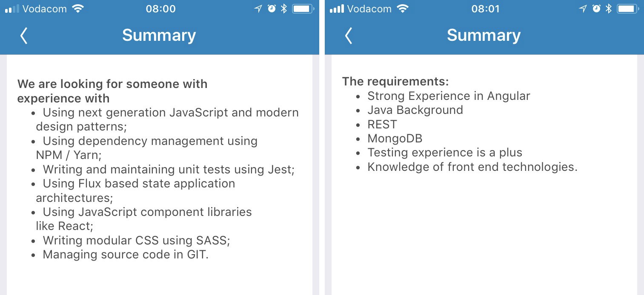Click the battery indicator on the left screen
This screenshot has width=644, height=295.
pyautogui.click(x=303, y=9)
